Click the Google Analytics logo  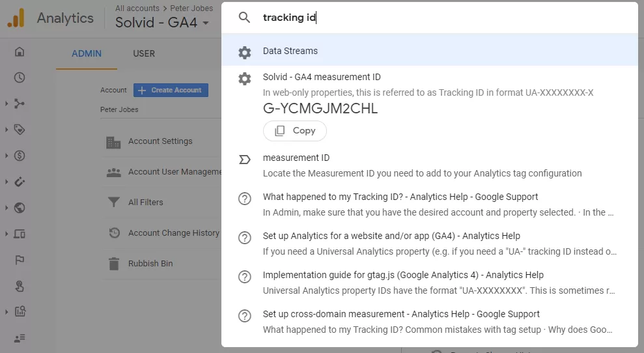click(16, 18)
